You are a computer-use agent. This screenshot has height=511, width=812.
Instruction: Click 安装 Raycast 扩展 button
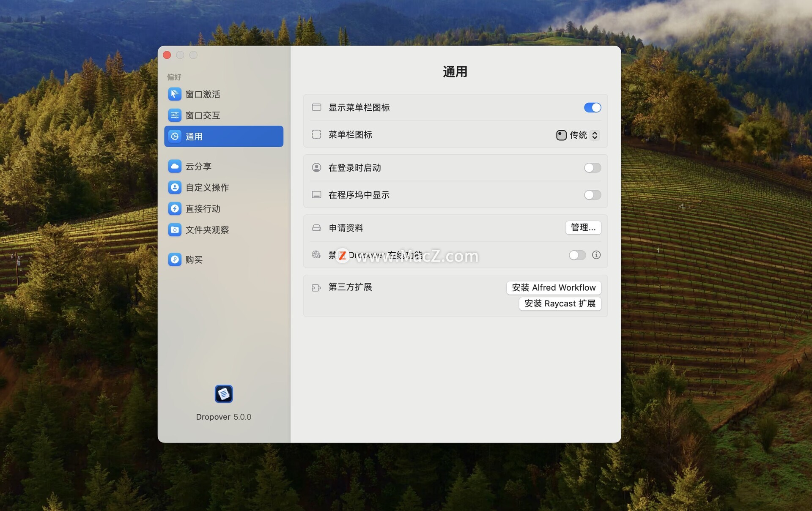[560, 303]
